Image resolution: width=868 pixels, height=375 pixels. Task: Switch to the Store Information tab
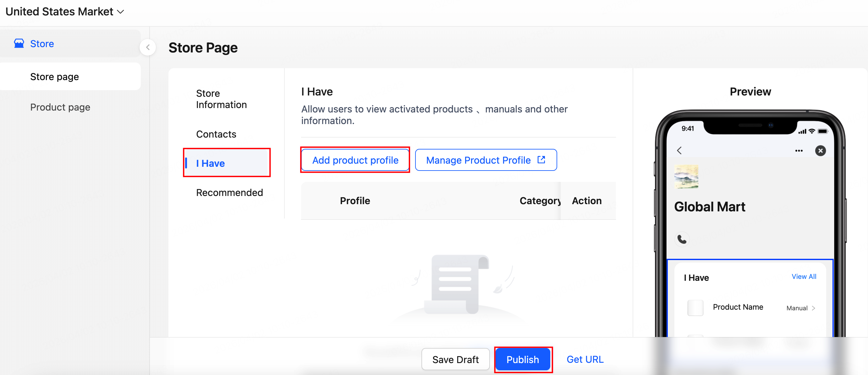(221, 99)
